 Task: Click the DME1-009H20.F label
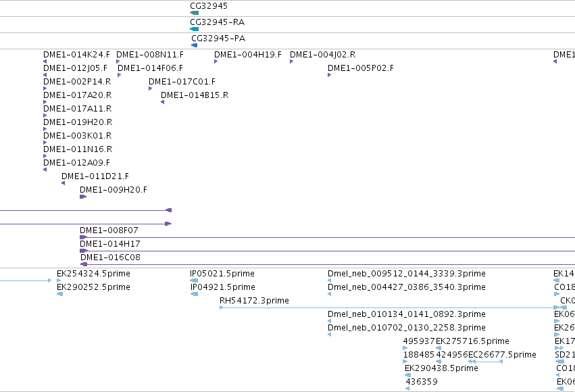click(x=114, y=190)
